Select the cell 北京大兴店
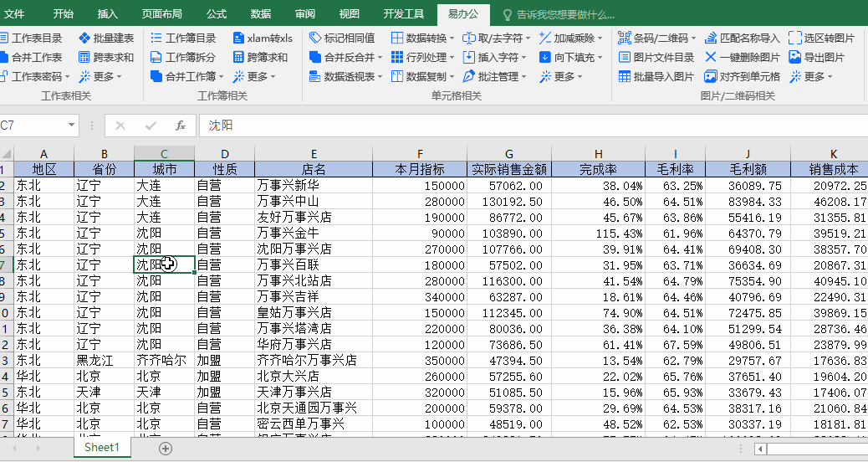 pyautogui.click(x=314, y=376)
